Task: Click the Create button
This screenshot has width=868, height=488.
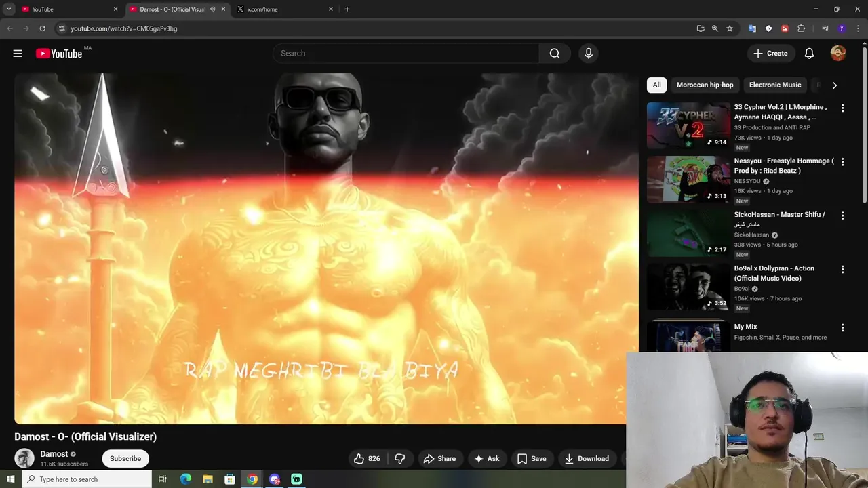Action: point(770,54)
